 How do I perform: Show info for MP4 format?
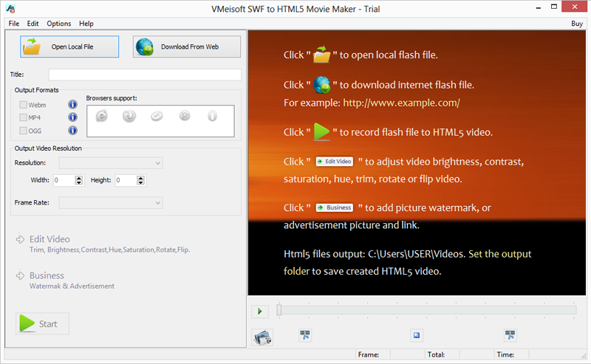pyautogui.click(x=72, y=117)
